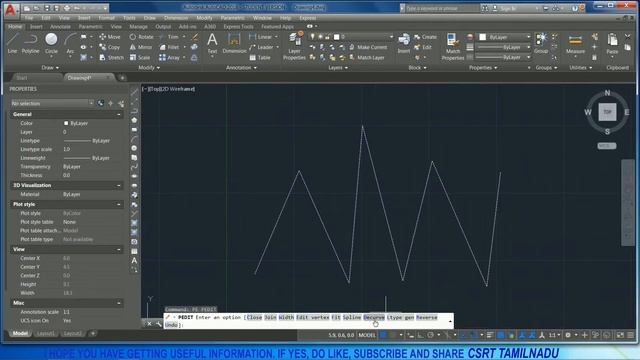Click the Trim tool
The height and width of the screenshot is (360, 640).
pos(169,37)
